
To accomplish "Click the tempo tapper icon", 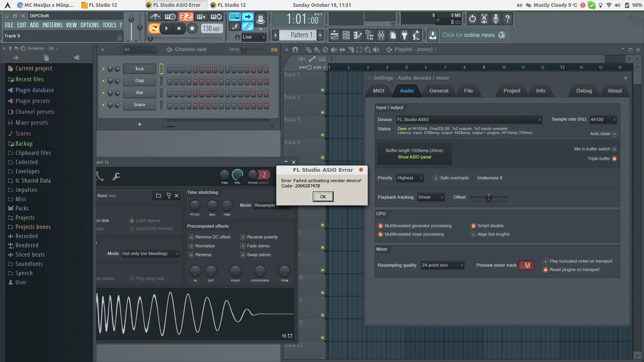I will click(x=416, y=35).
